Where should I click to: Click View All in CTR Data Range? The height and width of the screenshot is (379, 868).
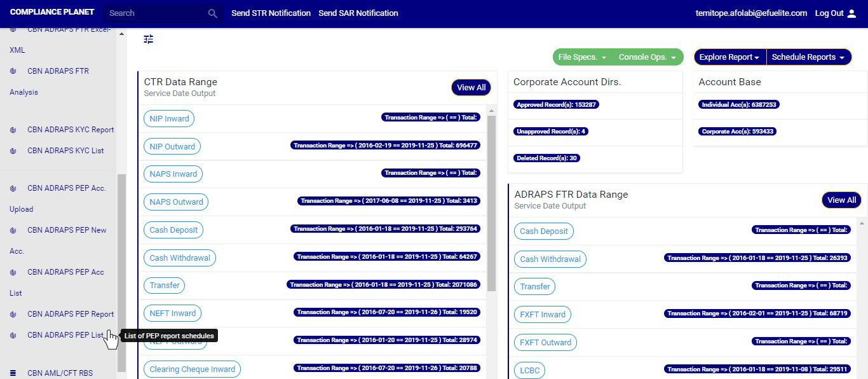point(471,88)
